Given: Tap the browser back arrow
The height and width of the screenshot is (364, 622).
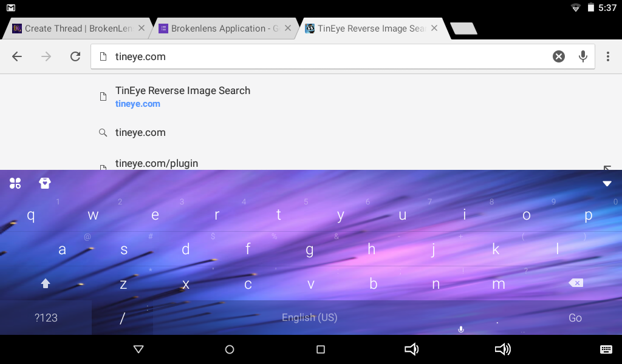Looking at the screenshot, I should (x=17, y=56).
